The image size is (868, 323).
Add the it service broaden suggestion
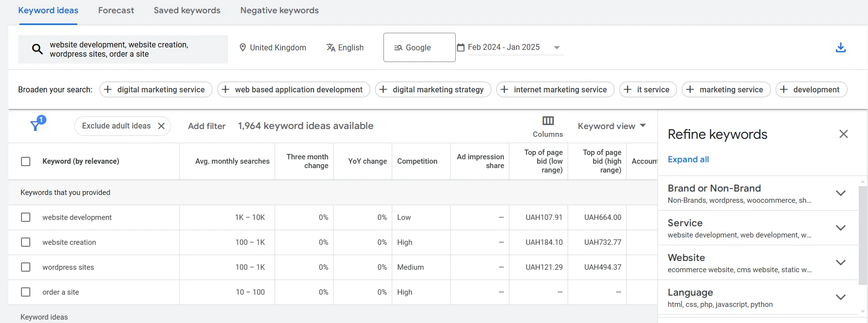coord(648,89)
